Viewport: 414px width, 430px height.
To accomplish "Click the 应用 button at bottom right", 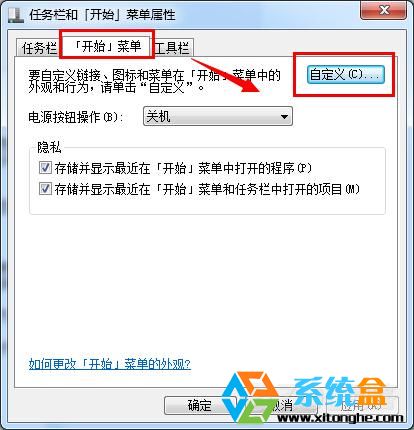I will (x=362, y=405).
